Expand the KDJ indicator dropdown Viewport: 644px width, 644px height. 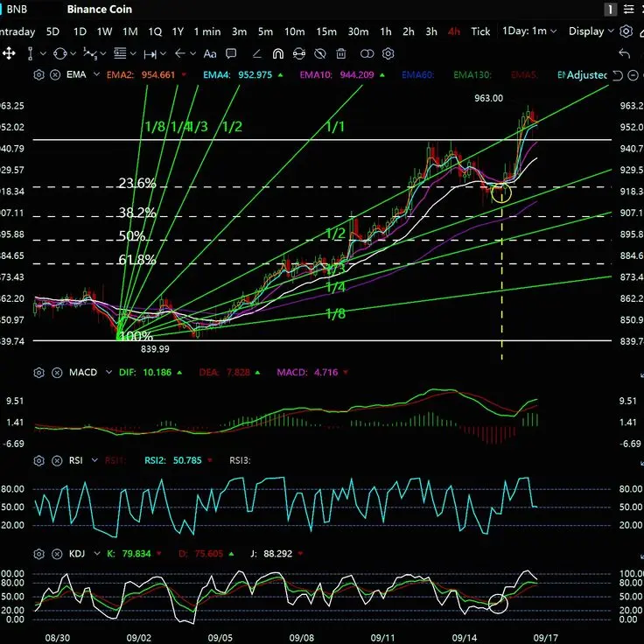[x=97, y=553]
